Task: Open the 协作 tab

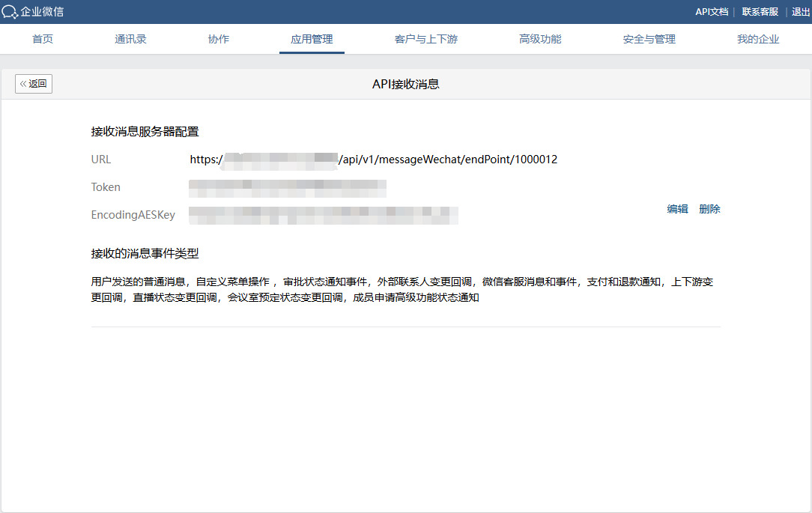Action: [218, 39]
